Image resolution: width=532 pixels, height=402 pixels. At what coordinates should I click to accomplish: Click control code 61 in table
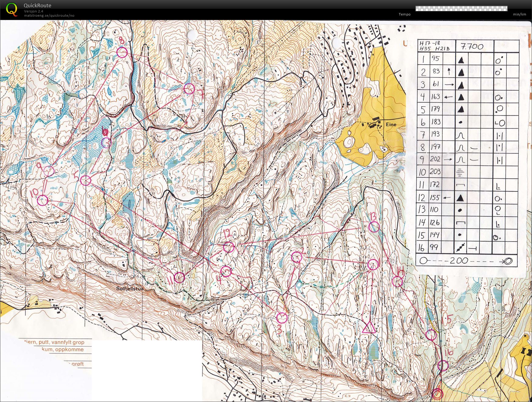436,84
